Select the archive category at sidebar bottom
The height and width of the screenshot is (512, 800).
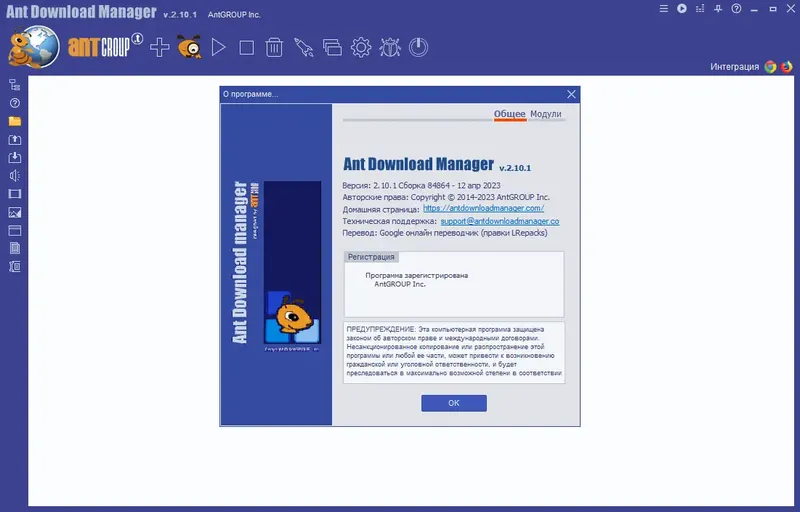(15, 266)
